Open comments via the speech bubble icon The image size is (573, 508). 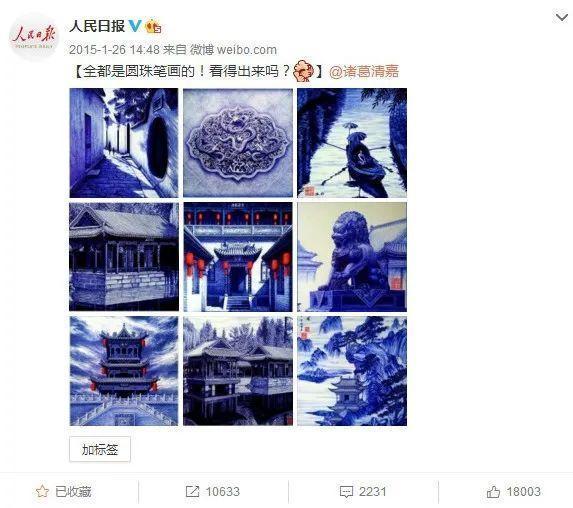346,492
